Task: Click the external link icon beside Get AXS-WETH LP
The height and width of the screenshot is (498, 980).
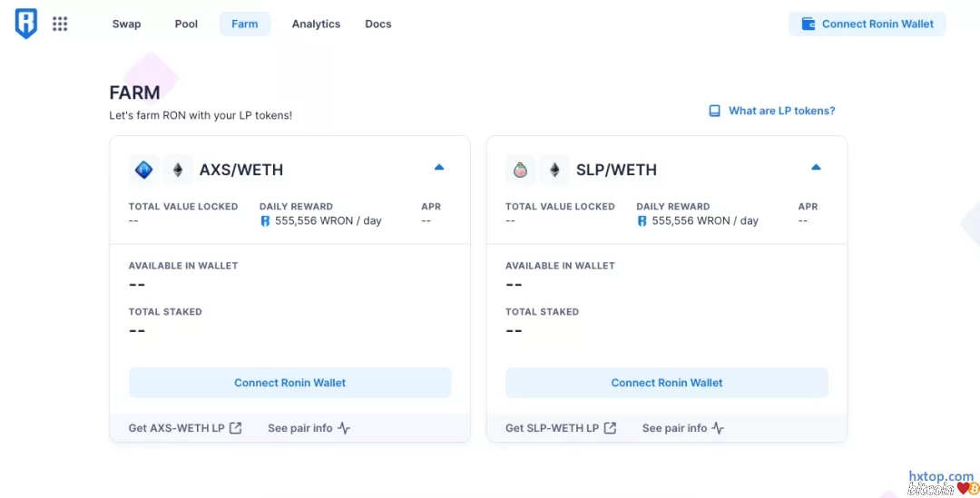Action: (x=236, y=428)
